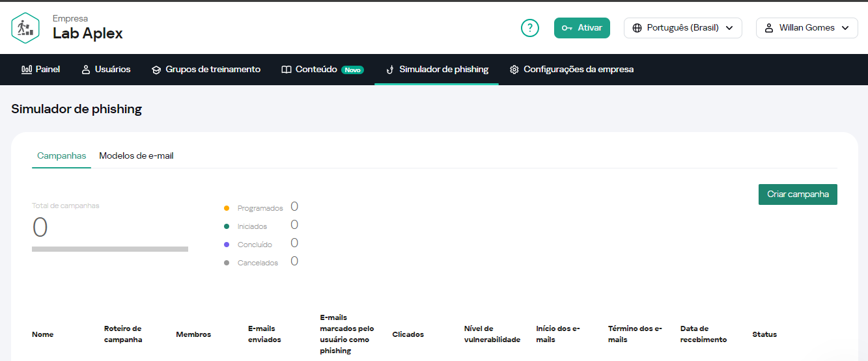The image size is (868, 361).
Task: Switch to Modelos de e-mail tab
Action: click(136, 156)
